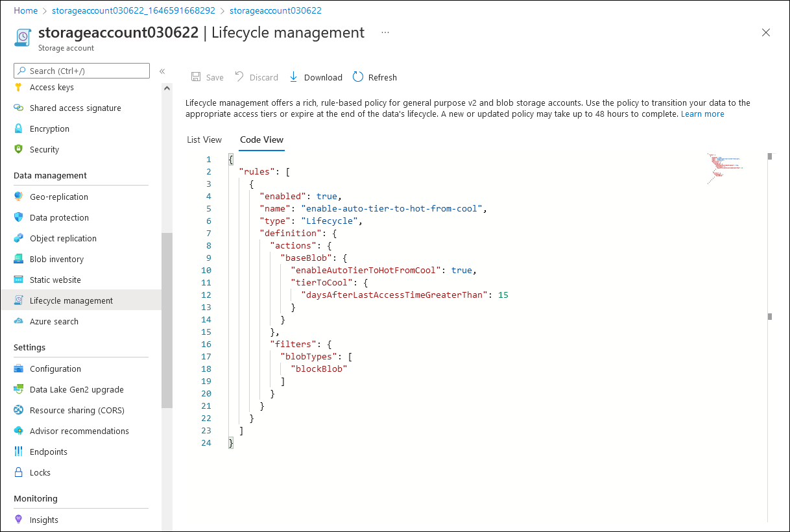790x532 pixels.
Task: Click the Home breadcrumb link
Action: tap(25, 11)
